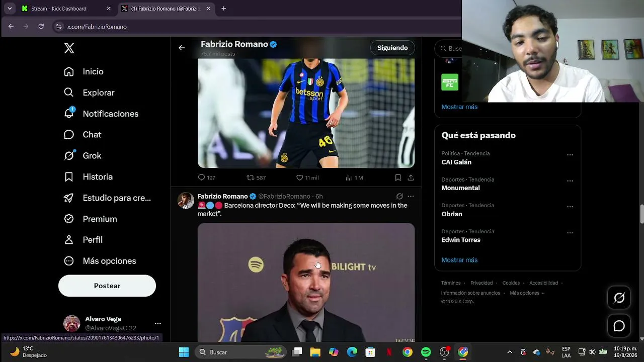Image resolution: width=644 pixels, height=362 pixels.
Task: Click the address bar showing x.com/FabrizioRomano
Action: (x=257, y=27)
